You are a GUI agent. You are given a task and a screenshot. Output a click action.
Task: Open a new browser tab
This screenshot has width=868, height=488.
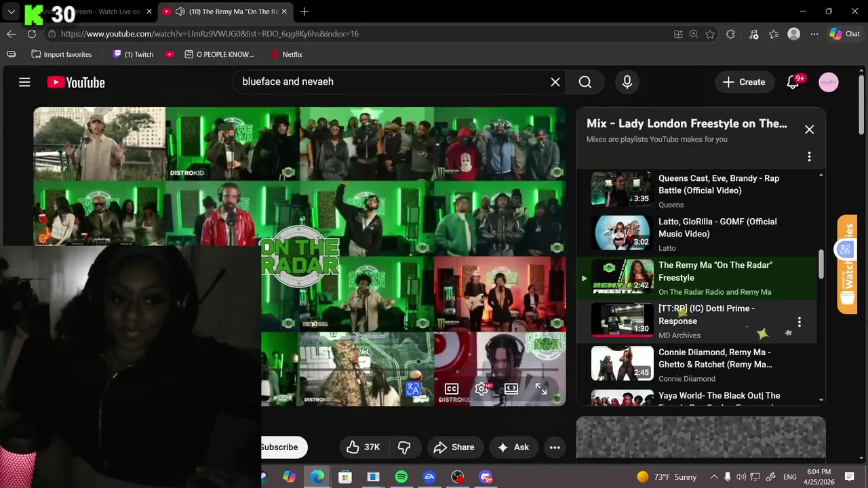[x=304, y=12]
